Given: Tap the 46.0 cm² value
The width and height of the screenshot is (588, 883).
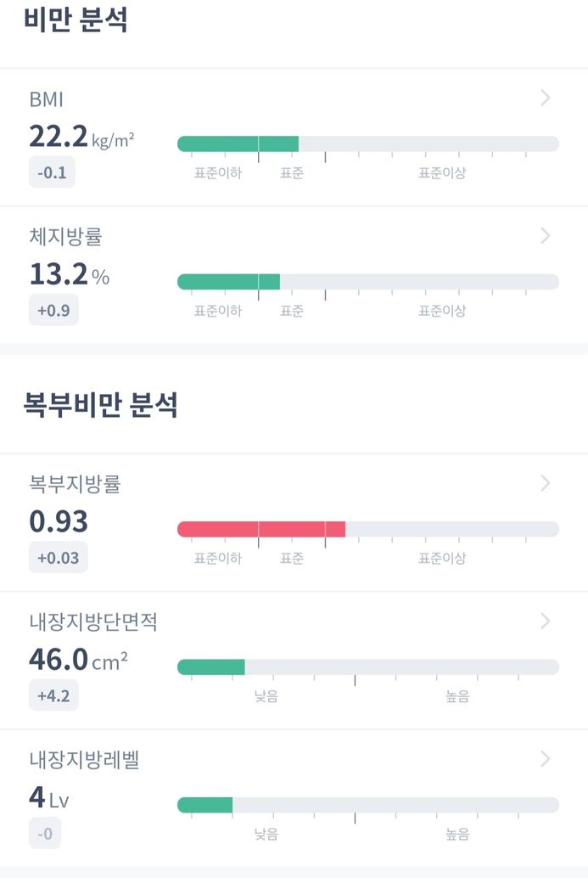Looking at the screenshot, I should (78, 660).
